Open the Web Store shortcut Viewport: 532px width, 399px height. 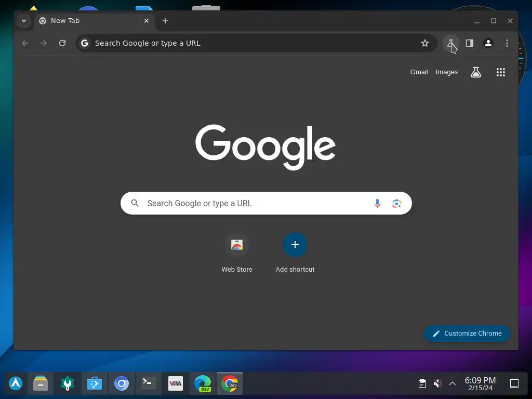pos(237,253)
